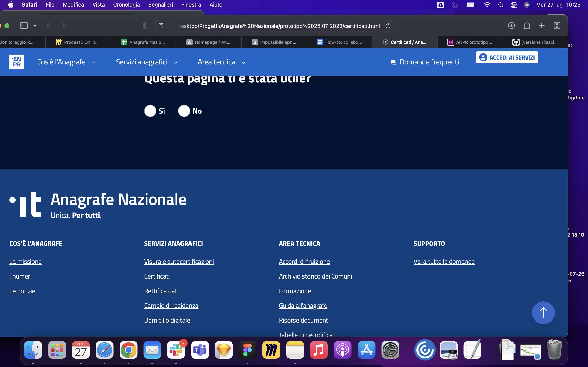Viewport: 588px width, 367px height.
Task: Select the No radio button
Action: click(184, 111)
